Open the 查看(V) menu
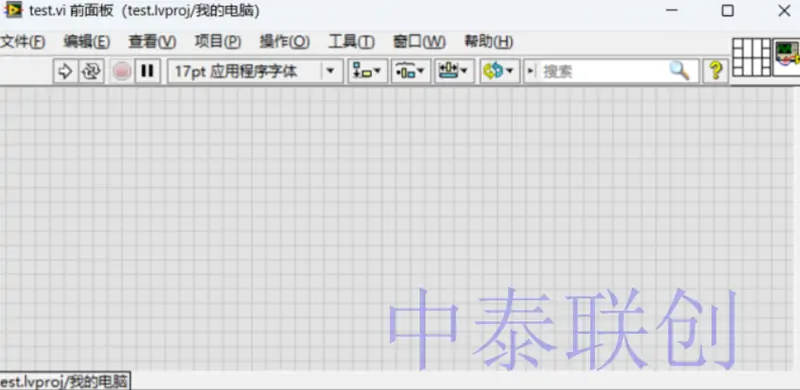This screenshot has height=390, width=800. pos(152,42)
